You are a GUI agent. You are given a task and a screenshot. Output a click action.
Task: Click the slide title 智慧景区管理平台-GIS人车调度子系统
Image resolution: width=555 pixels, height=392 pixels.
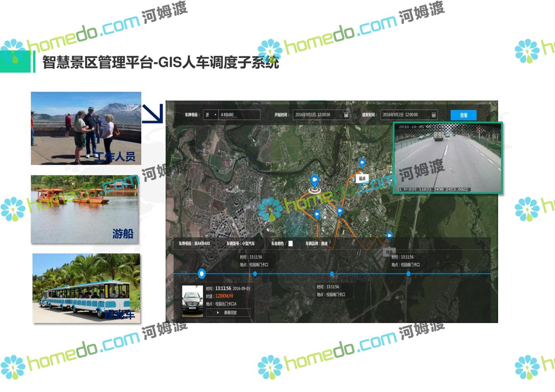point(161,62)
